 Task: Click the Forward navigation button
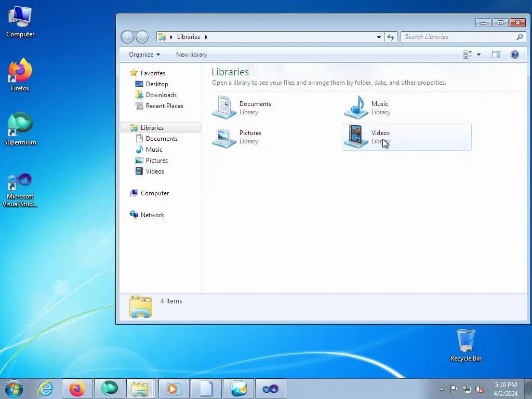click(x=142, y=37)
